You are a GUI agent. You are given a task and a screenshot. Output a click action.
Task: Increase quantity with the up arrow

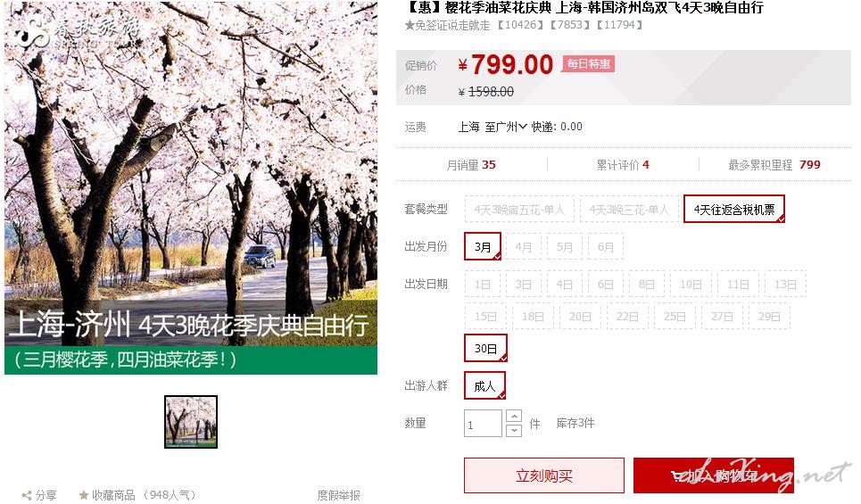[x=513, y=417]
